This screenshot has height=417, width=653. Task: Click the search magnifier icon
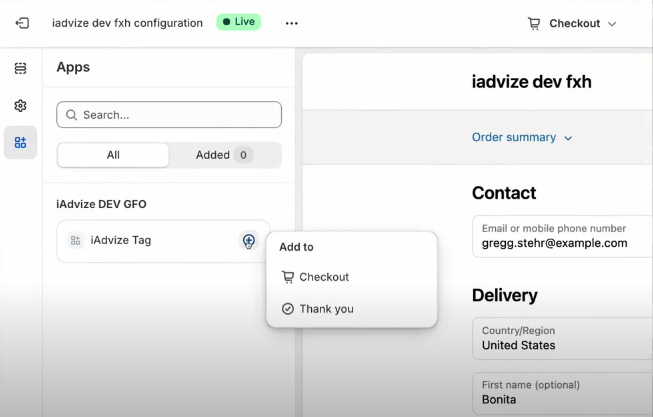(71, 115)
